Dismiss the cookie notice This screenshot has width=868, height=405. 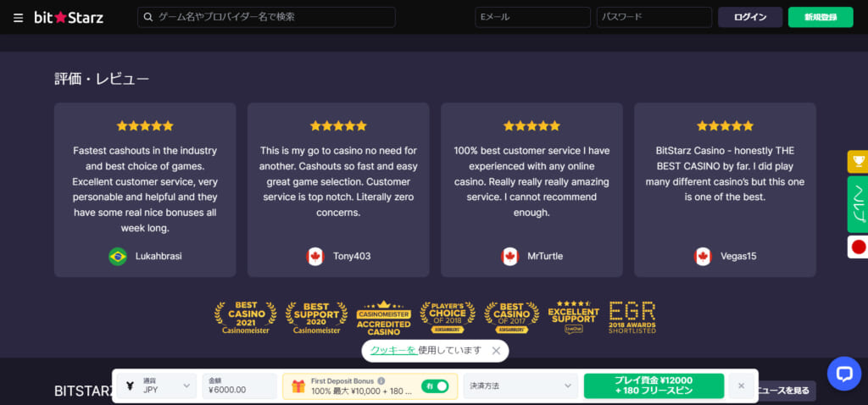(497, 350)
